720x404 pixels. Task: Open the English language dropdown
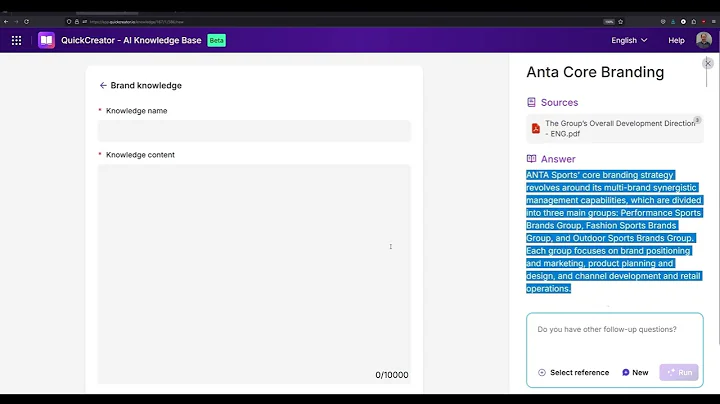[x=629, y=40]
